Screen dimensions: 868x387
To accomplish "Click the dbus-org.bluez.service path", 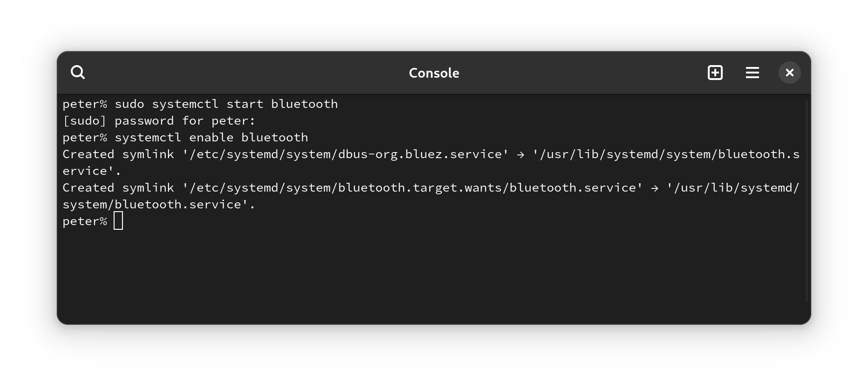I will (346, 154).
